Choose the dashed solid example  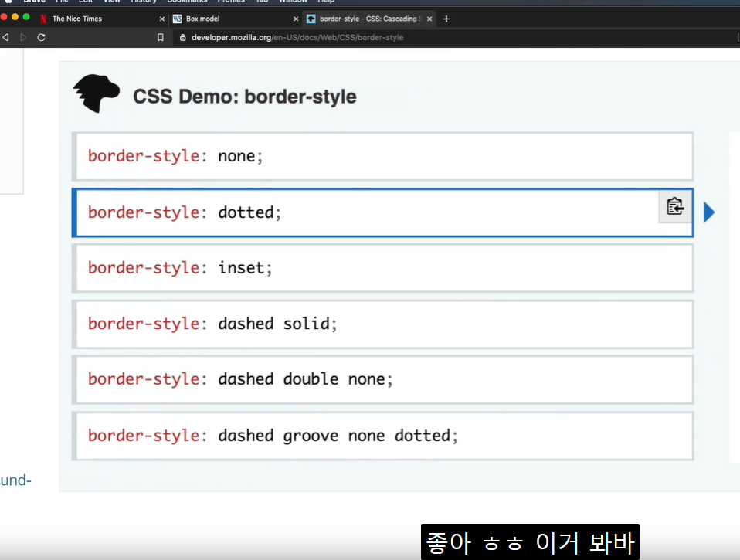(x=382, y=324)
